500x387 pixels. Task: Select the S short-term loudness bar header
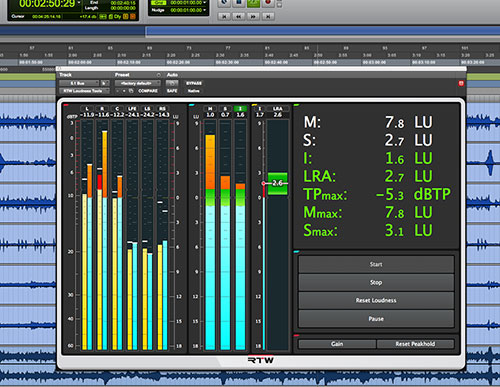coord(225,109)
